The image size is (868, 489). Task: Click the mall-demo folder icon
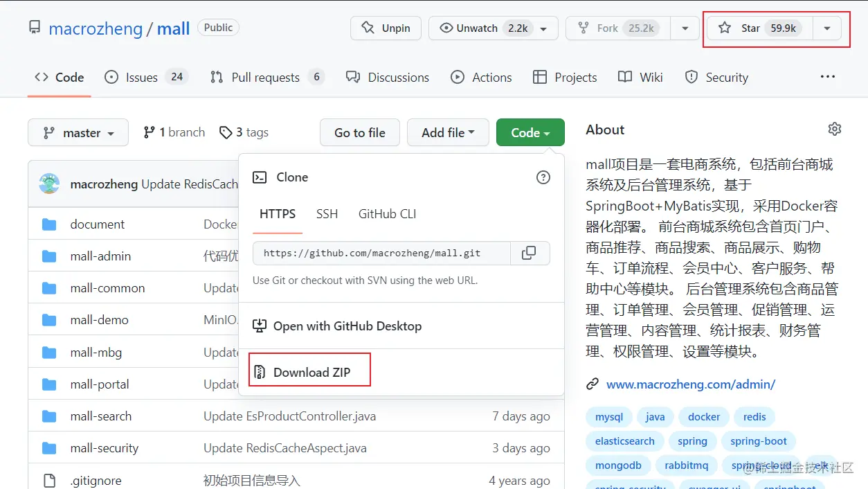click(x=49, y=320)
